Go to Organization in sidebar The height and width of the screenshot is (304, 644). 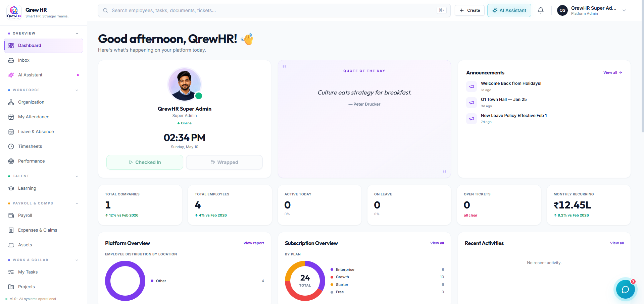click(x=44, y=102)
